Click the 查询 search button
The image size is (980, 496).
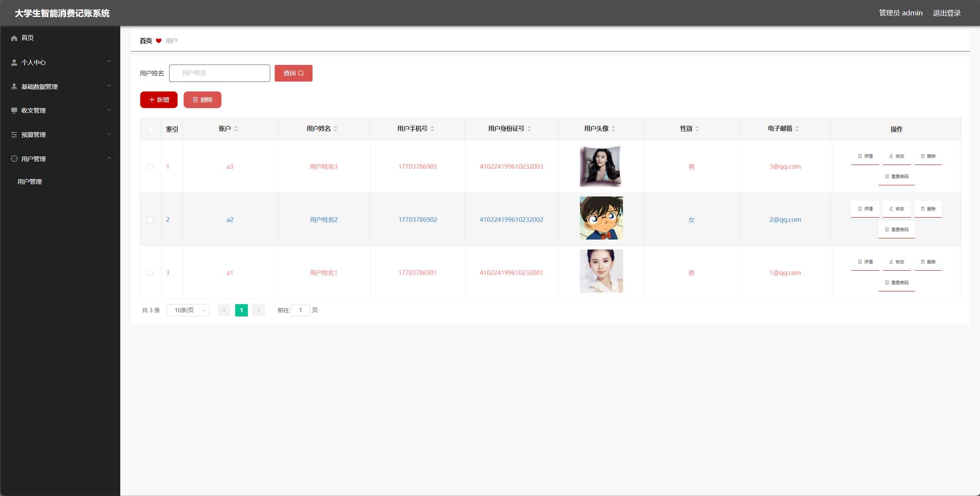point(294,73)
